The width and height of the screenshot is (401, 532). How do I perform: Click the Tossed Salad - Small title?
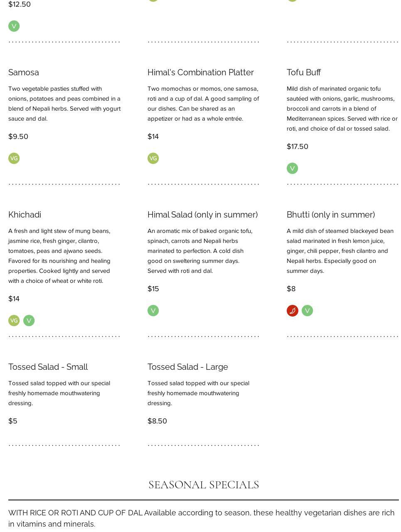tap(48, 367)
